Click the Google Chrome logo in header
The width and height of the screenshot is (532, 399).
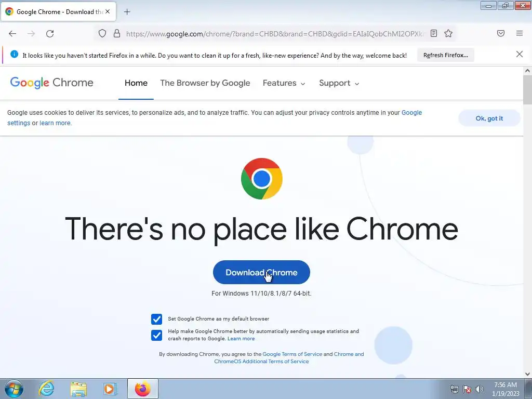[51, 83]
